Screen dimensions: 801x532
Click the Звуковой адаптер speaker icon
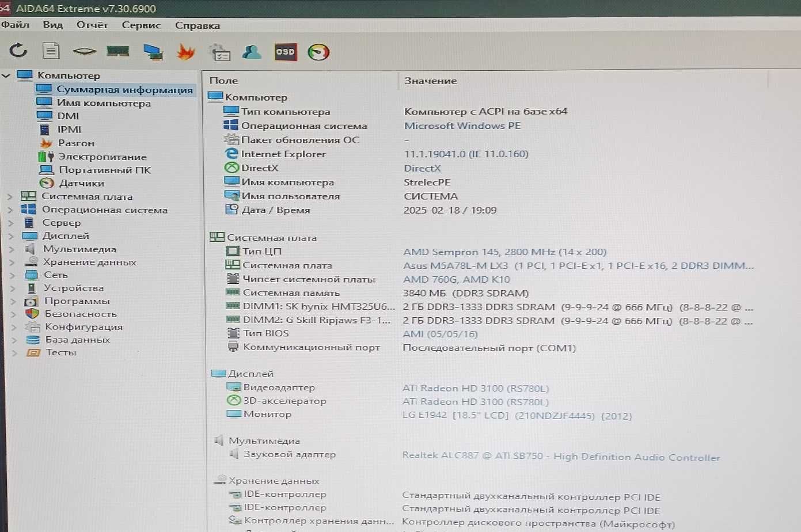(234, 454)
